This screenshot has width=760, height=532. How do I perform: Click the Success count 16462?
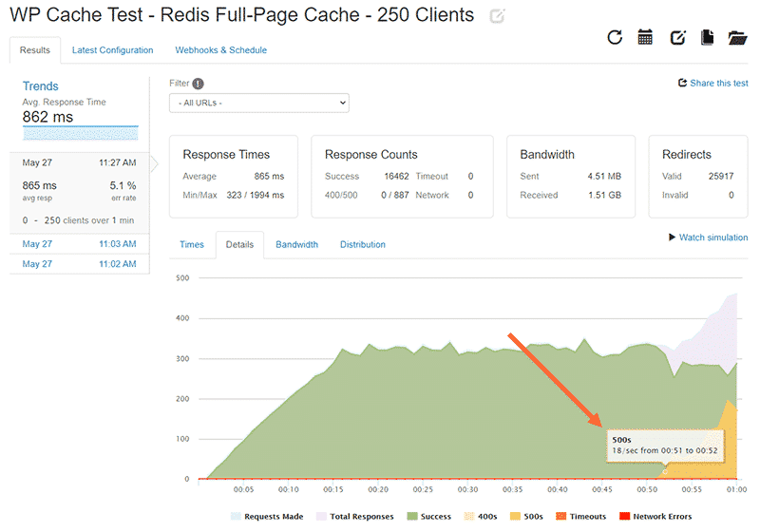click(396, 176)
